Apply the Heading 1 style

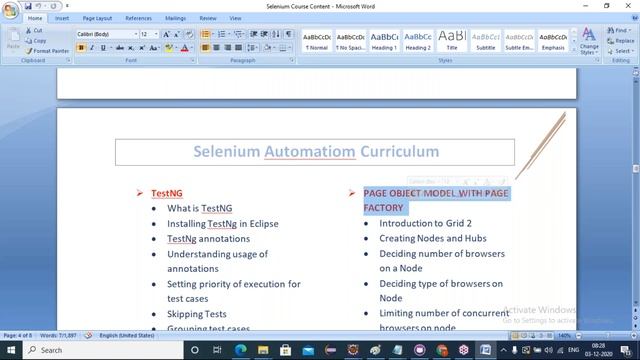pyautogui.click(x=384, y=41)
